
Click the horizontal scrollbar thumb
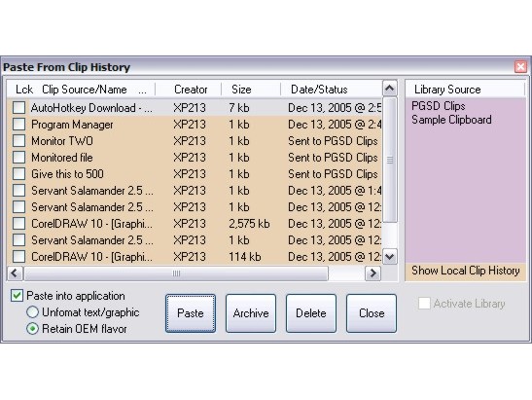click(x=176, y=273)
